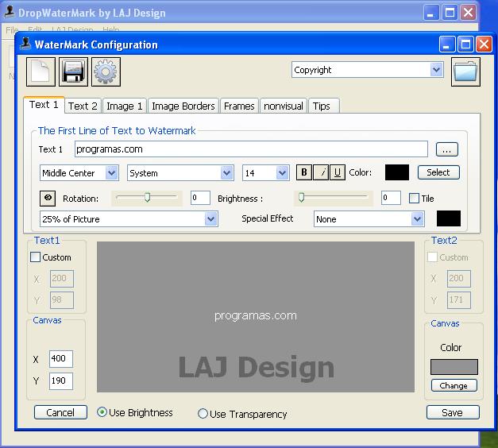The image size is (498, 448).
Task: Open settings with the gear icon
Action: pyautogui.click(x=106, y=71)
